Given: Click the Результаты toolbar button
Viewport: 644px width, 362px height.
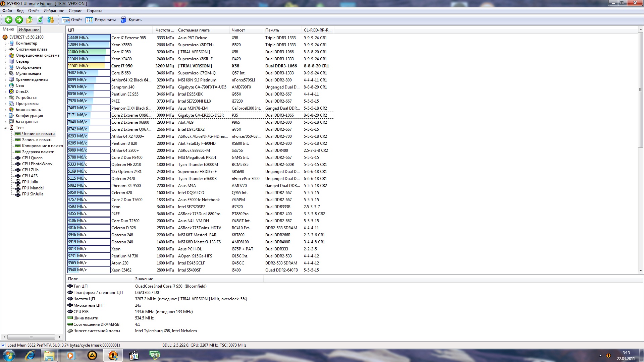Looking at the screenshot, I should click(101, 20).
